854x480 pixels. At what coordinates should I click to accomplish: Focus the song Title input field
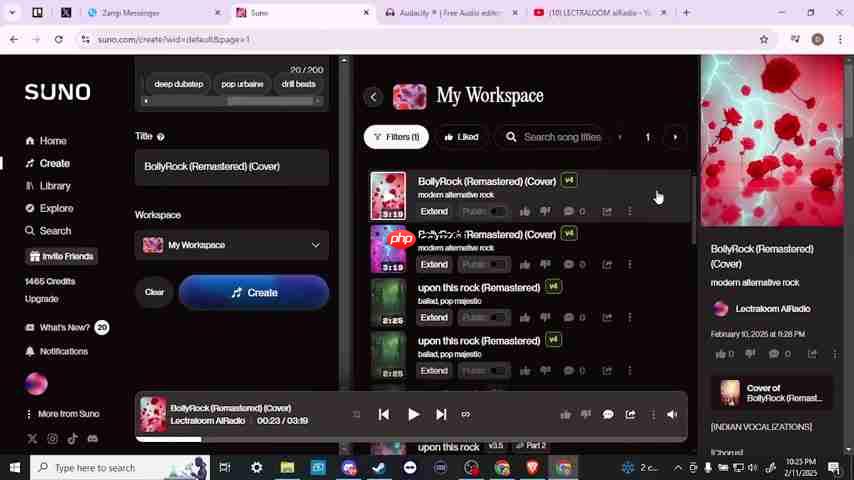click(232, 167)
